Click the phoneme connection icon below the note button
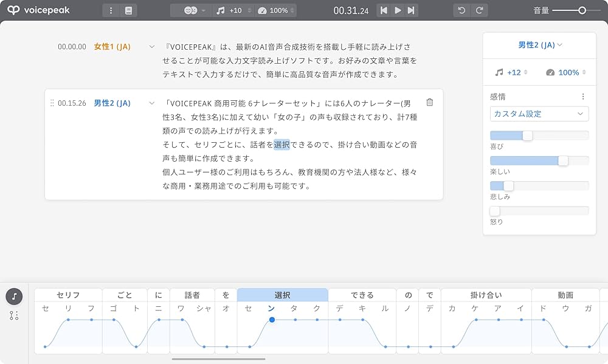The height and width of the screenshot is (364, 608). tap(13, 315)
